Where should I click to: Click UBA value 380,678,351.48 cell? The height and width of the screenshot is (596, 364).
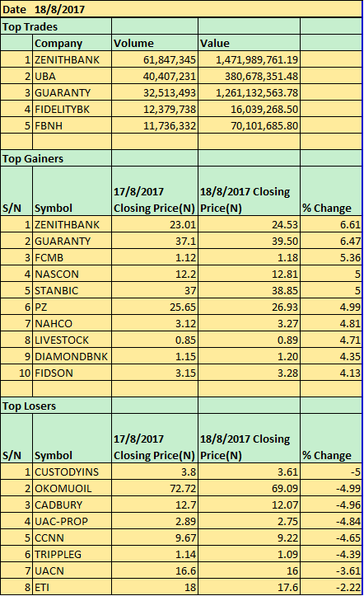pyautogui.click(x=249, y=77)
